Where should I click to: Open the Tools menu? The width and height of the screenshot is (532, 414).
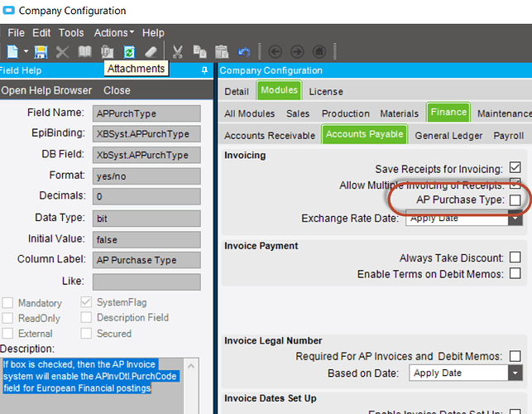click(x=71, y=33)
